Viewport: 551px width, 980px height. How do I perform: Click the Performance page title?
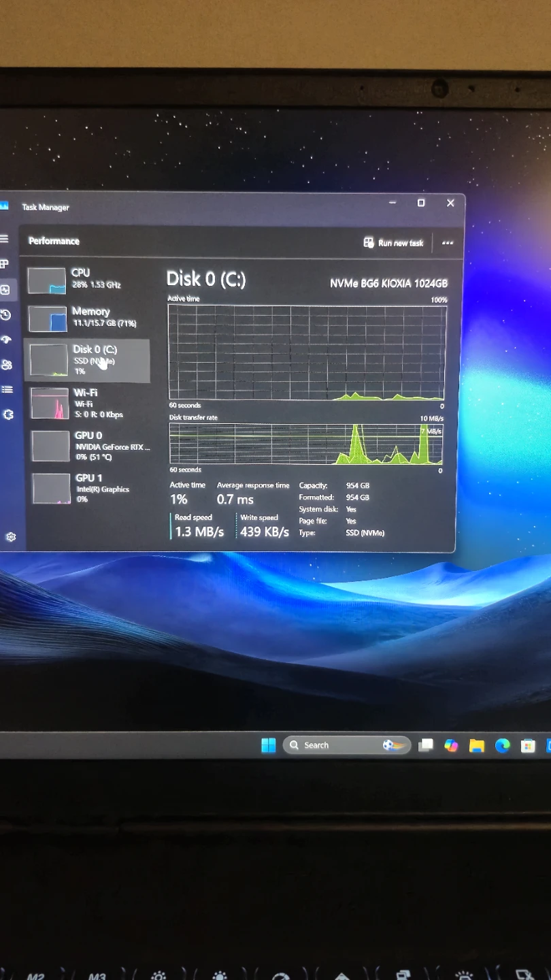54,241
